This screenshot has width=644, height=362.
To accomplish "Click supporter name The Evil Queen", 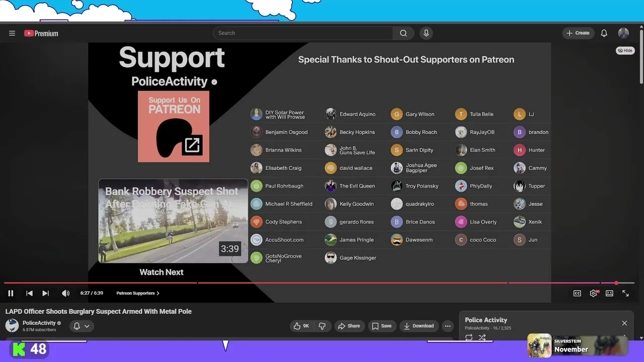I will click(357, 186).
